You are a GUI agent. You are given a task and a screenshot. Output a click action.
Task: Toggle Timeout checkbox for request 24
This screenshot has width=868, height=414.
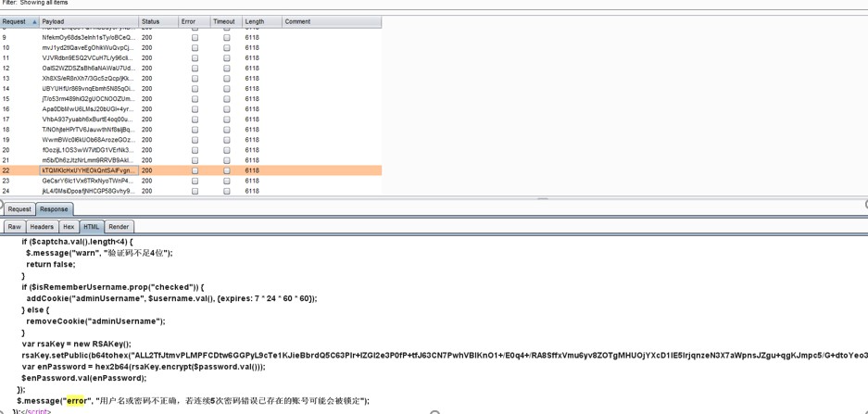(227, 191)
